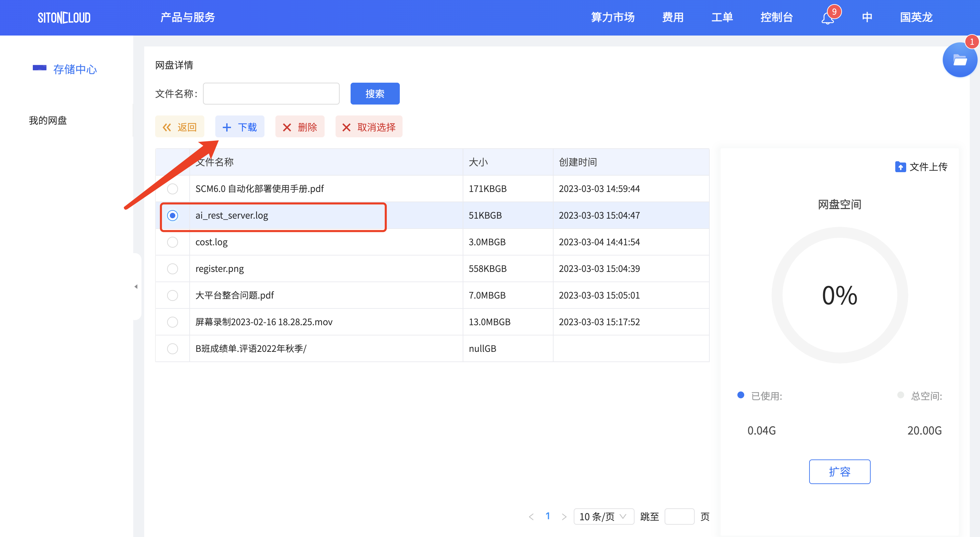
Task: Click the 扩容 button
Action: click(x=840, y=472)
